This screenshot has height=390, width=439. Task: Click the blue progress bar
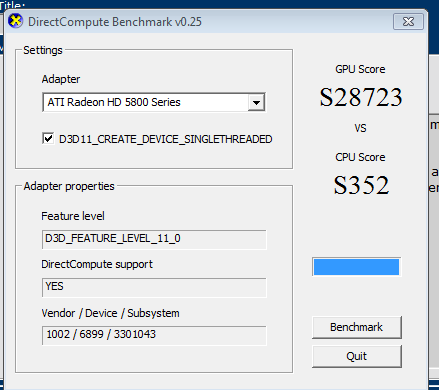coord(356,267)
